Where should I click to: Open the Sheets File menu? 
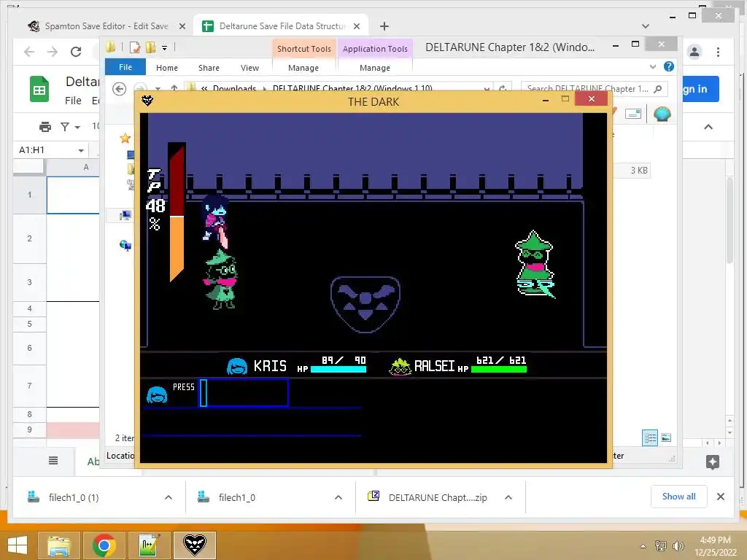coord(73,101)
